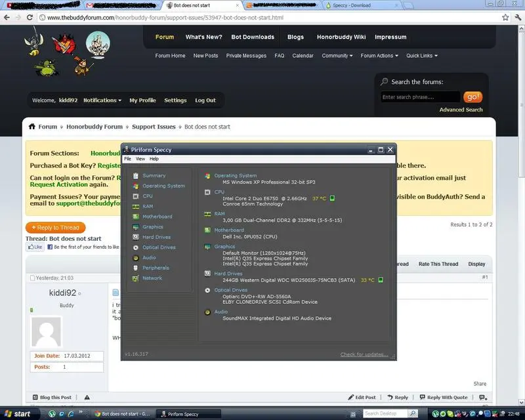Click kiddi92 username in post
525x420 pixels.
tap(62, 293)
